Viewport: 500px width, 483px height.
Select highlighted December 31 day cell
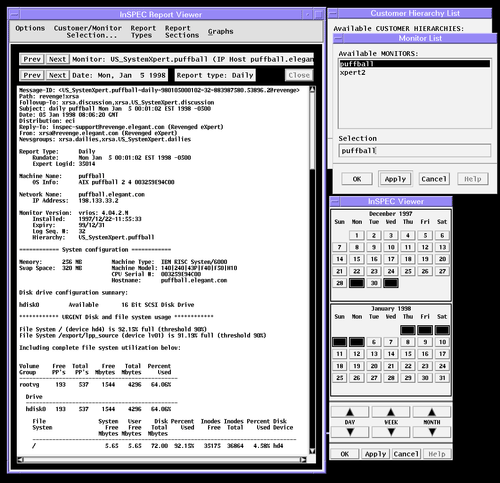click(x=391, y=283)
